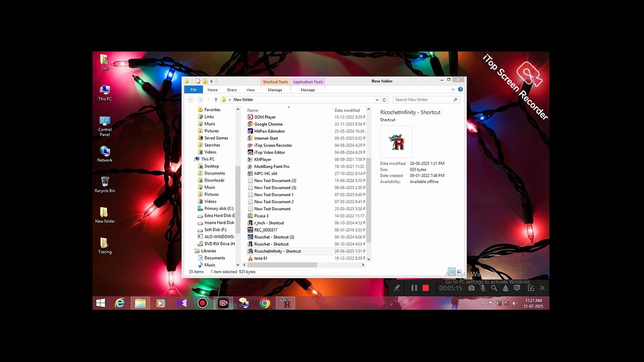Click the Visual Studio taskbar icon

182,303
